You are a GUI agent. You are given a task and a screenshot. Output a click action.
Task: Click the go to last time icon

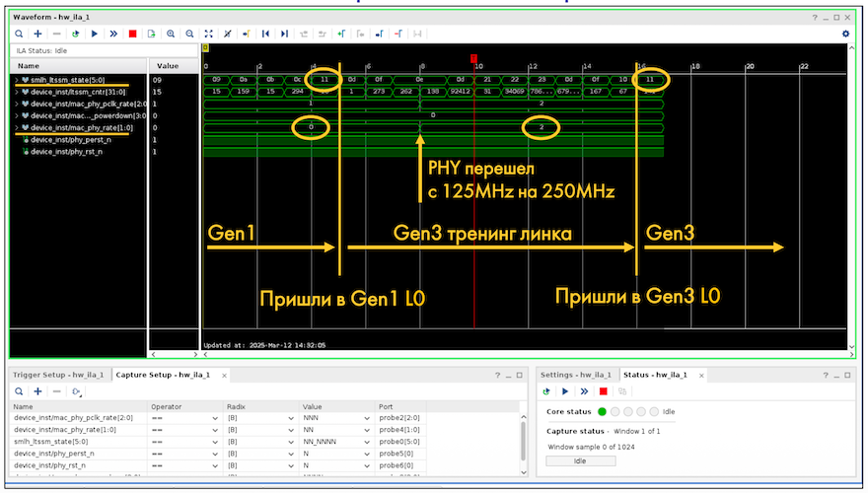(x=284, y=34)
